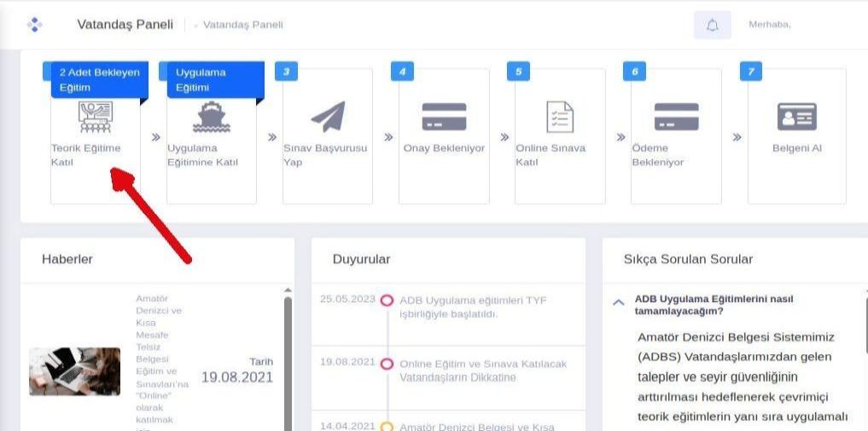Open the Amatör Denizci news article text
The width and height of the screenshot is (868, 431).
pos(160,358)
